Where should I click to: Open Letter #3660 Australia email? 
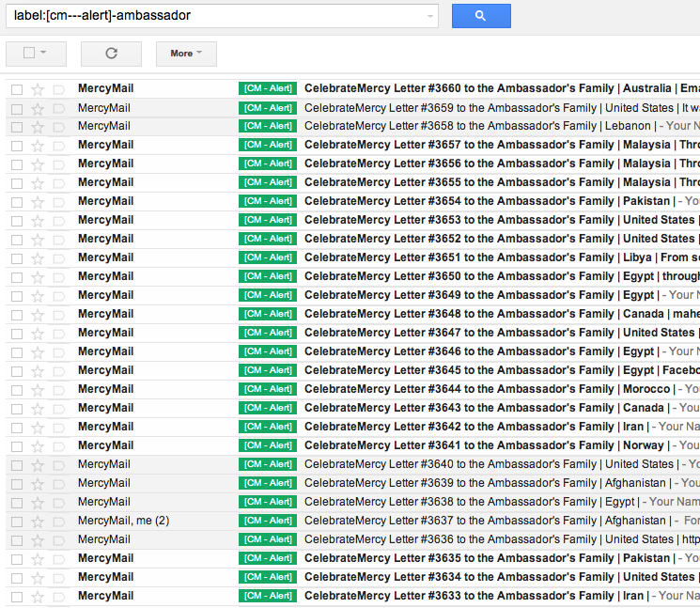pyautogui.click(x=352, y=88)
